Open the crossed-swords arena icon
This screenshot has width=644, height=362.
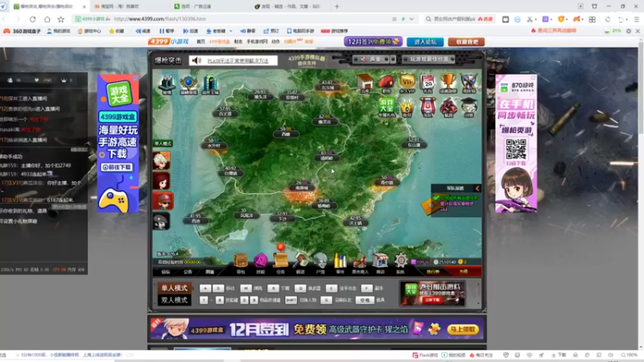469,83
